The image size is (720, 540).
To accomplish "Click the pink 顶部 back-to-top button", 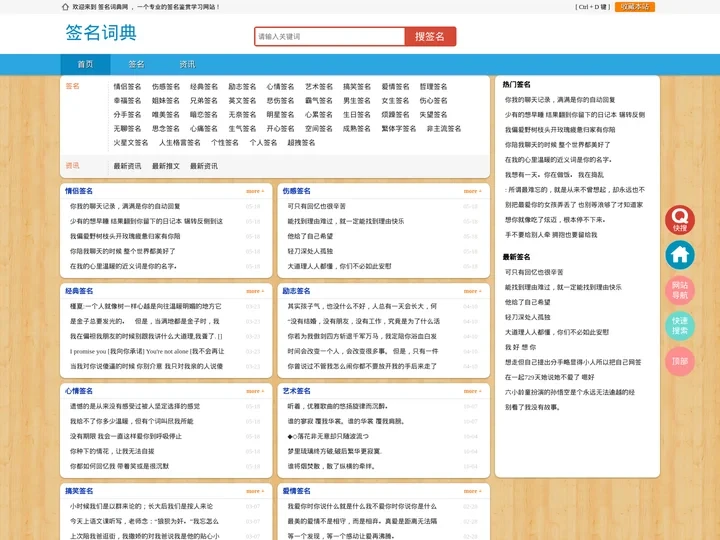I will pos(680,361).
